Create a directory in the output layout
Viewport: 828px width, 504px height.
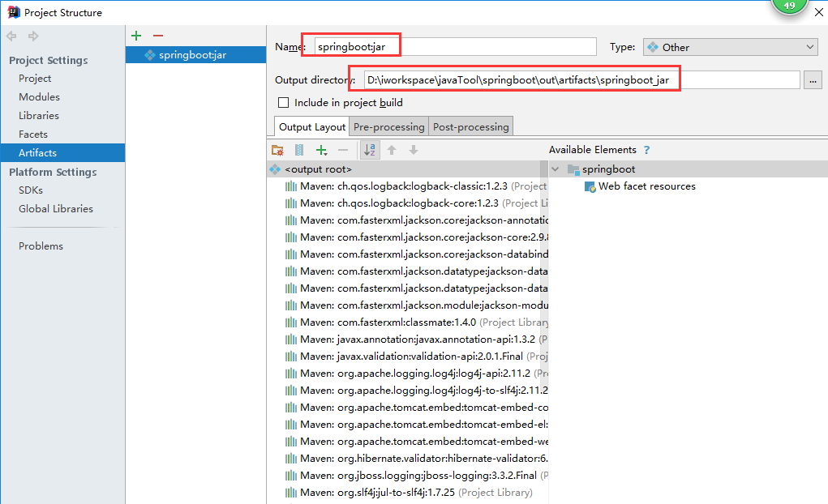tap(277, 150)
